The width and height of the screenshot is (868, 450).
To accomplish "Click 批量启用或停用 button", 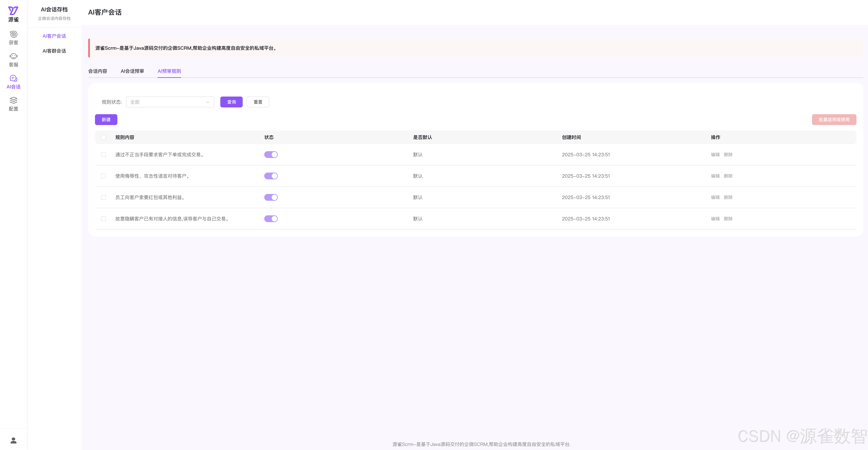I will [834, 120].
